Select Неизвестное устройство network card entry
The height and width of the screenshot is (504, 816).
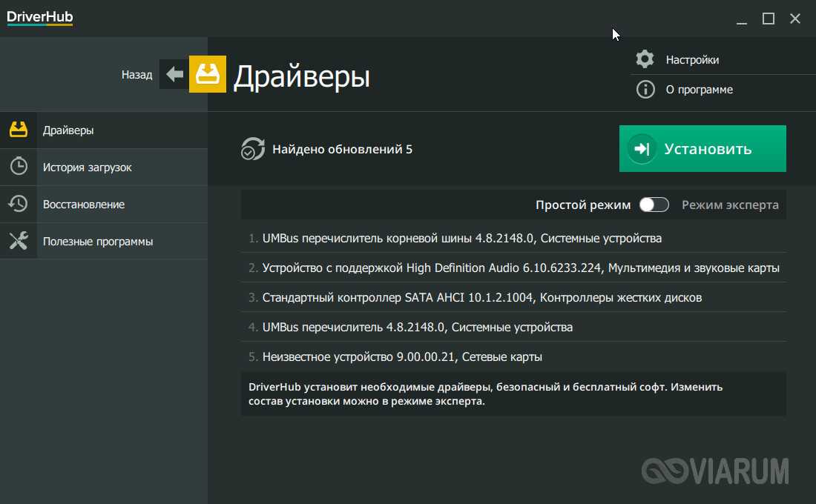401,357
